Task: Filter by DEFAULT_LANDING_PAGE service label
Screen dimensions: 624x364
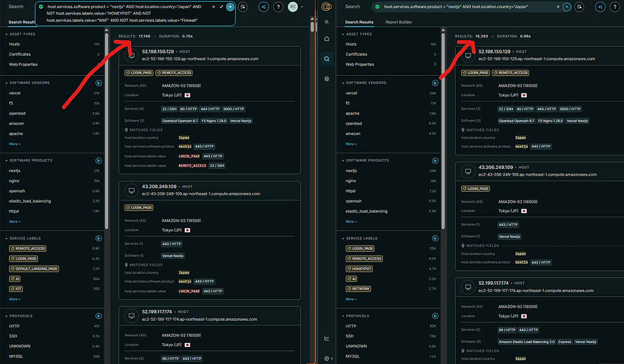Action: coord(34,269)
